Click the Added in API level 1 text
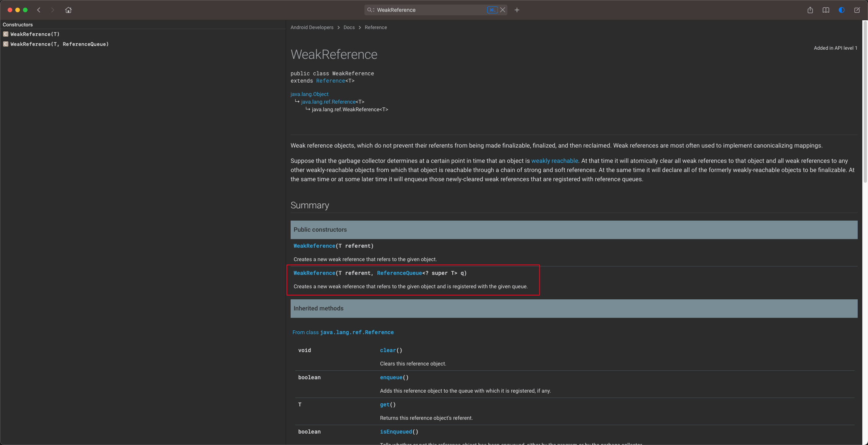The image size is (868, 445). 835,48
